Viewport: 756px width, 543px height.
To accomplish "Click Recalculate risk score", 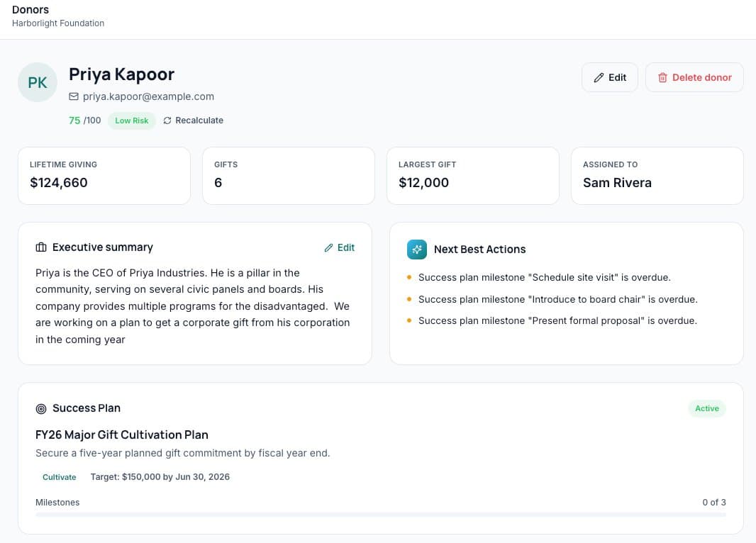I will (x=194, y=121).
